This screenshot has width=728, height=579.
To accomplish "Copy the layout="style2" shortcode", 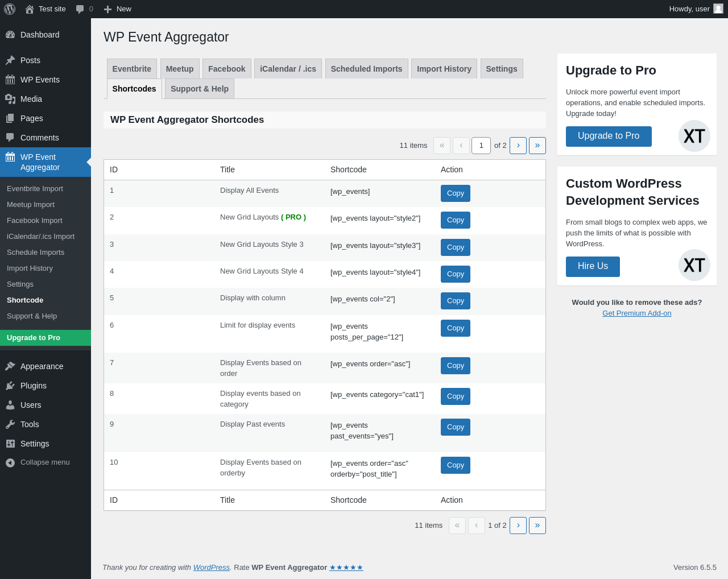I will coord(456,220).
